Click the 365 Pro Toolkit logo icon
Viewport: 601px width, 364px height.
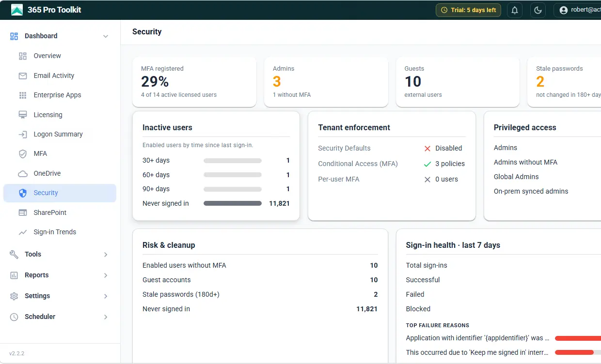[x=17, y=10]
